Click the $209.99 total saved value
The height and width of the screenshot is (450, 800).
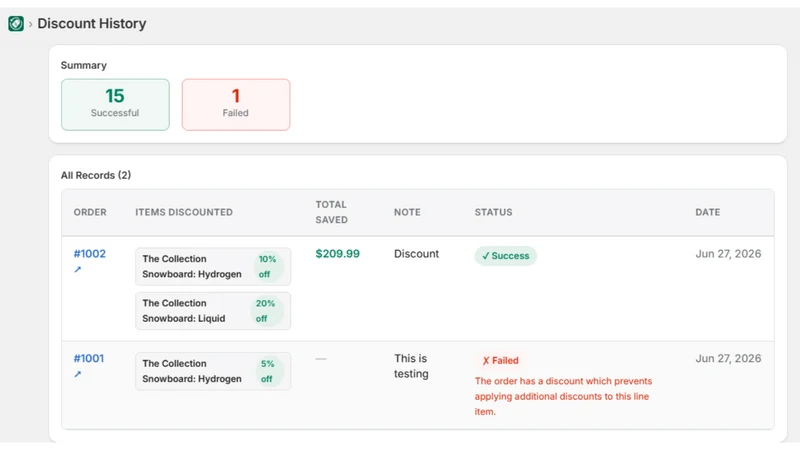[x=337, y=254]
